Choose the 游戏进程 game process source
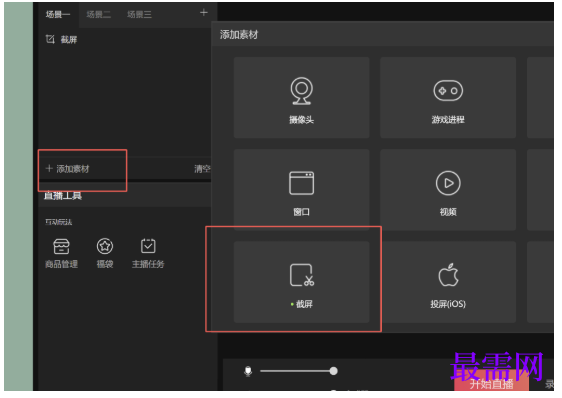 tap(448, 98)
